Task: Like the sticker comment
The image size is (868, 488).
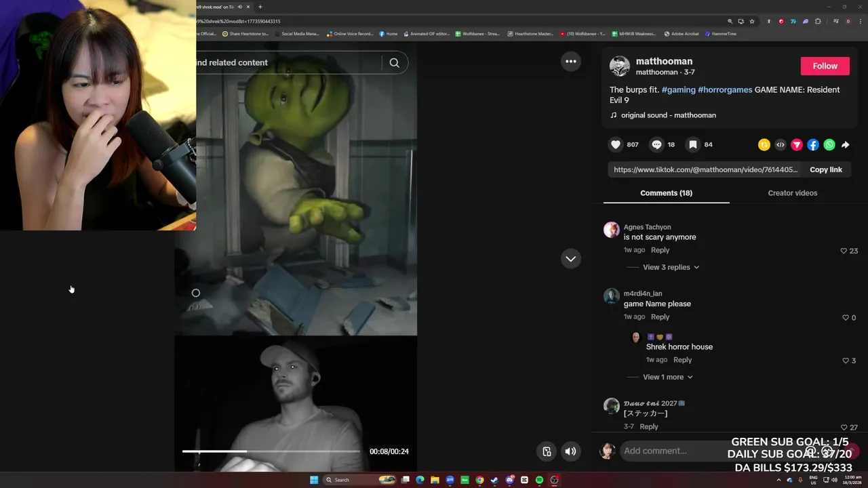Action: (844, 427)
